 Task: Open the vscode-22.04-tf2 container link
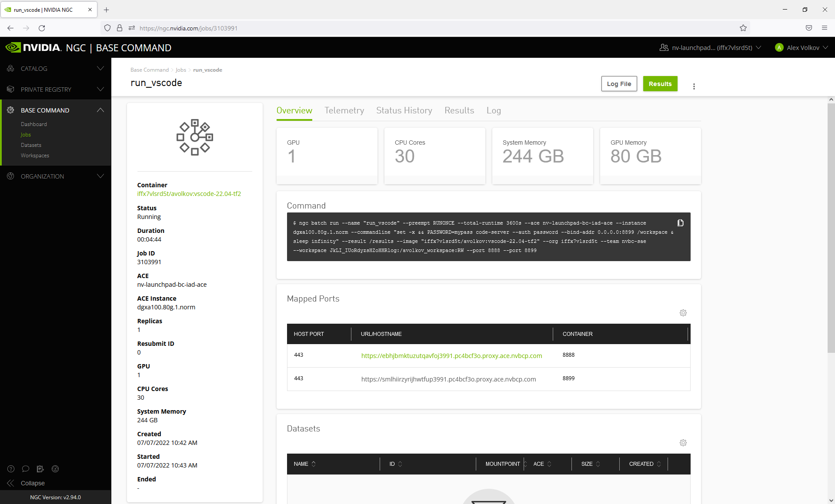[x=189, y=194]
